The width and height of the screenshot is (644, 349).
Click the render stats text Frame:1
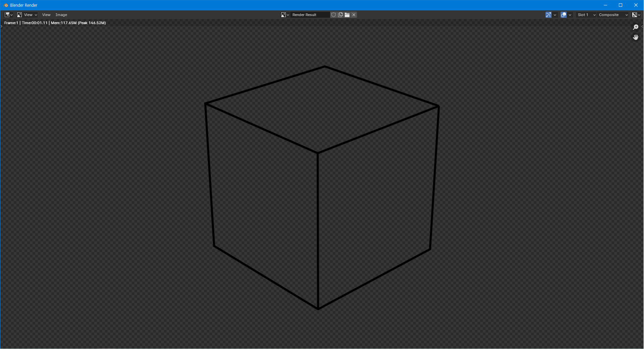tap(11, 23)
